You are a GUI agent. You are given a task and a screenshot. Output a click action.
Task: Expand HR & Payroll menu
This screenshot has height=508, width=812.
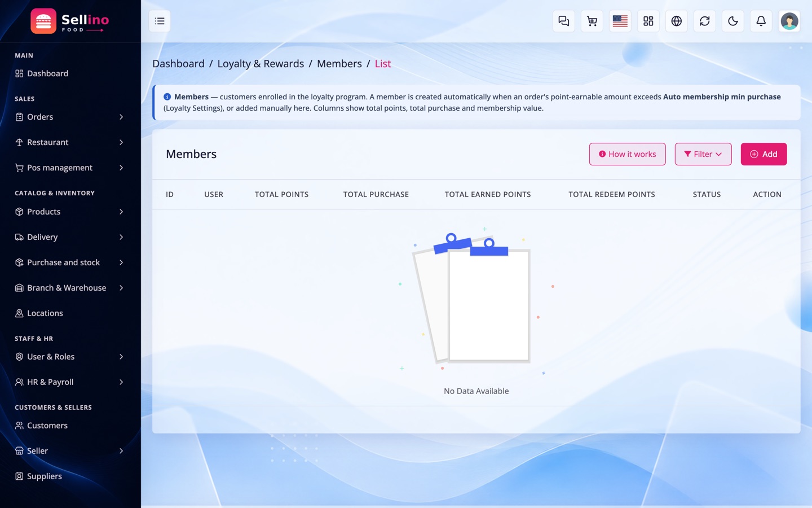70,382
